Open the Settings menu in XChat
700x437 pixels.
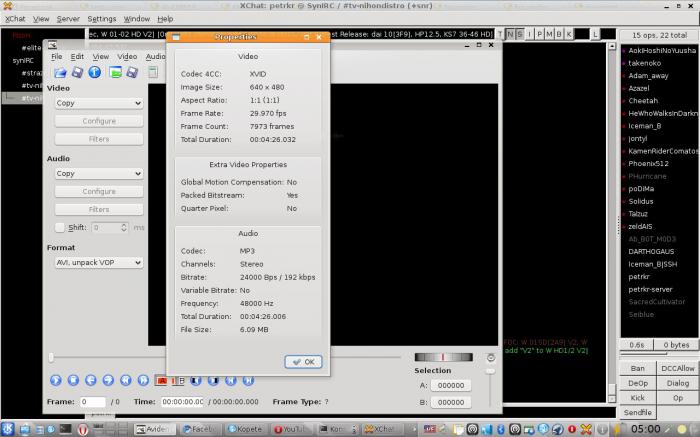point(102,19)
